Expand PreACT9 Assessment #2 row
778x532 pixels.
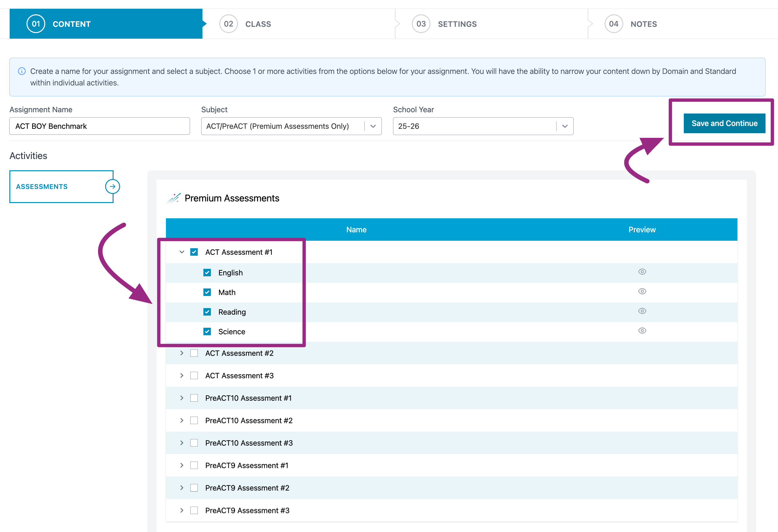click(182, 488)
